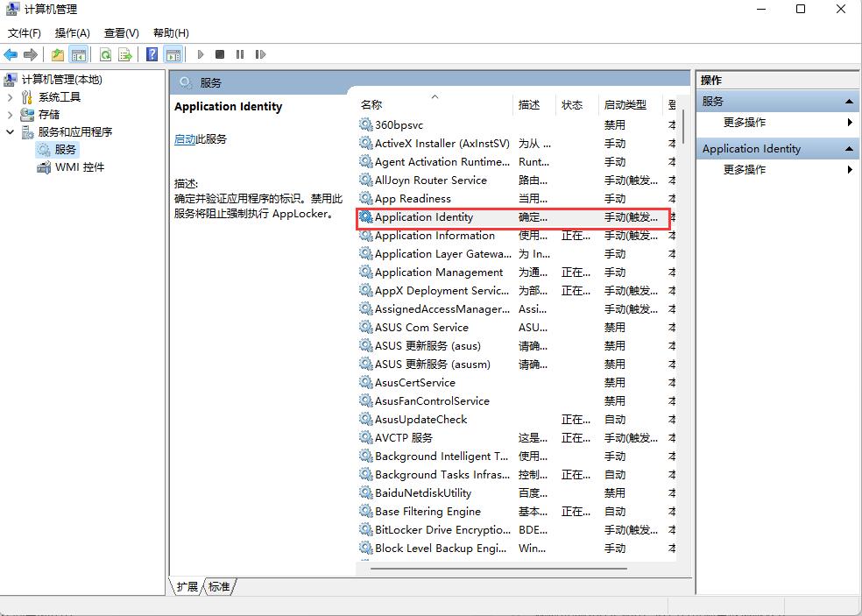Image resolution: width=862 pixels, height=616 pixels.
Task: Open help using the question mark icon
Action: [152, 54]
